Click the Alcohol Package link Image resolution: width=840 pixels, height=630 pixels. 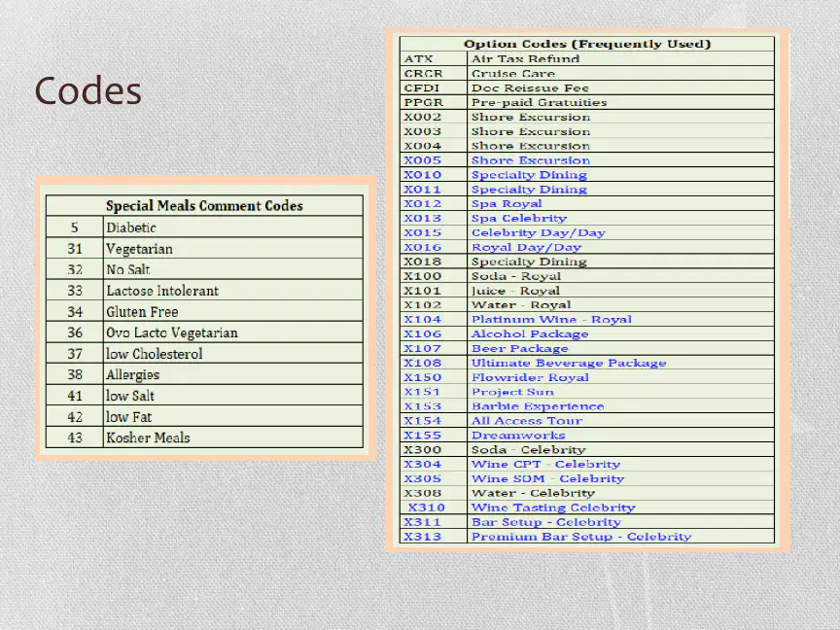[x=529, y=333]
